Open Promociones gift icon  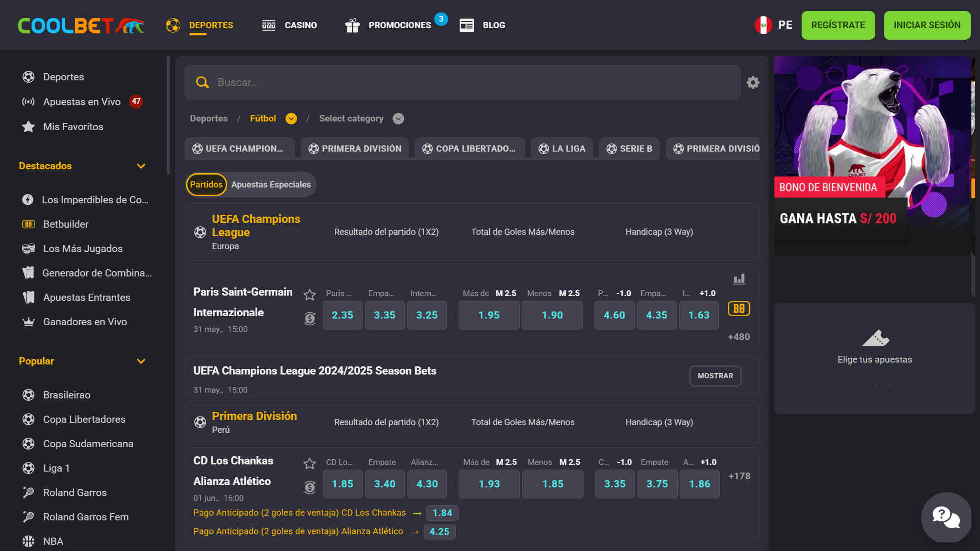click(352, 25)
